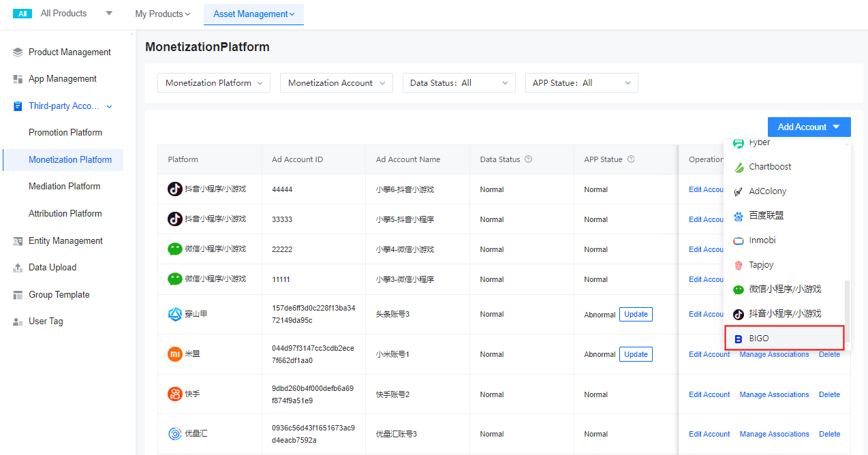
Task: Click the Data Upload sidebar icon
Action: click(18, 268)
